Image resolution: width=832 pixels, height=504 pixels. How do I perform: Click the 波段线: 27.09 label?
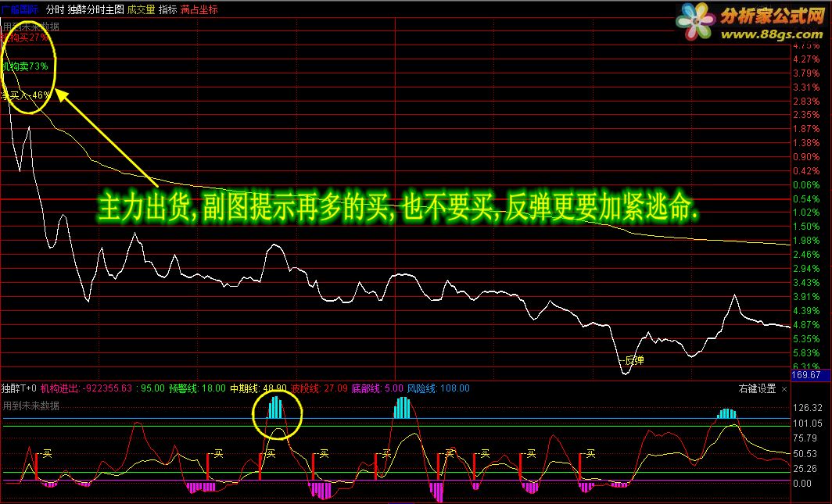pos(319,388)
